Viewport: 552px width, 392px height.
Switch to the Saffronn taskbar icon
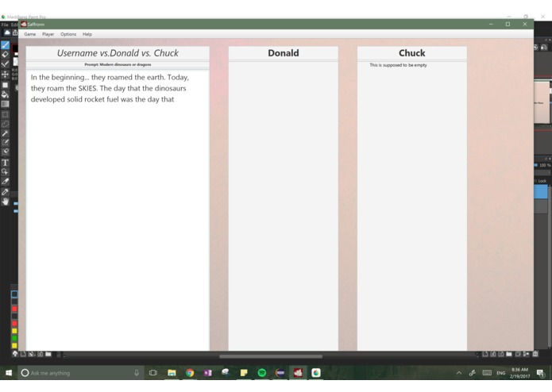pyautogui.click(x=298, y=373)
